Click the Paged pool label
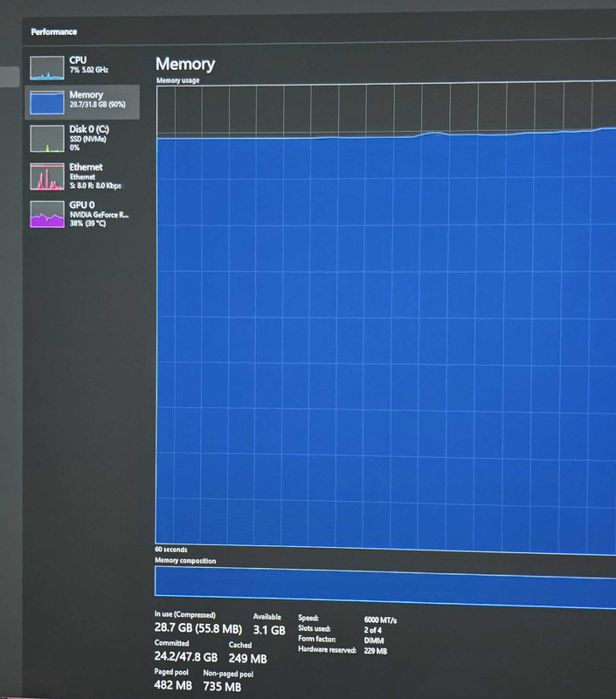 coord(171,672)
